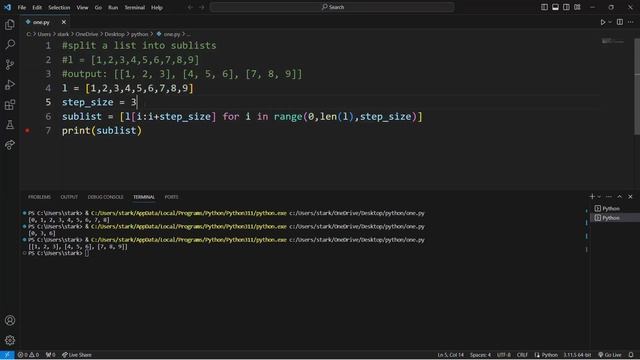
Task: Toggle secondary side bar layout icon
Action: click(x=566, y=7)
